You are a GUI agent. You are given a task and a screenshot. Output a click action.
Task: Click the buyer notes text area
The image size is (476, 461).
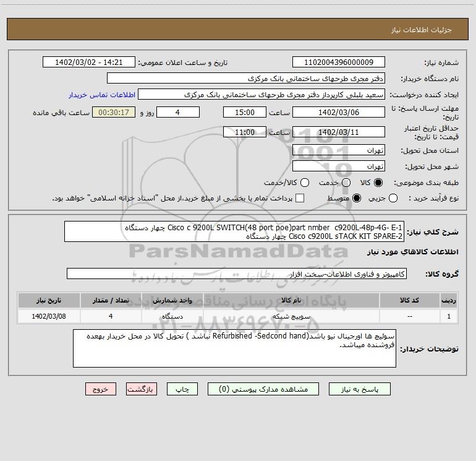click(234, 348)
